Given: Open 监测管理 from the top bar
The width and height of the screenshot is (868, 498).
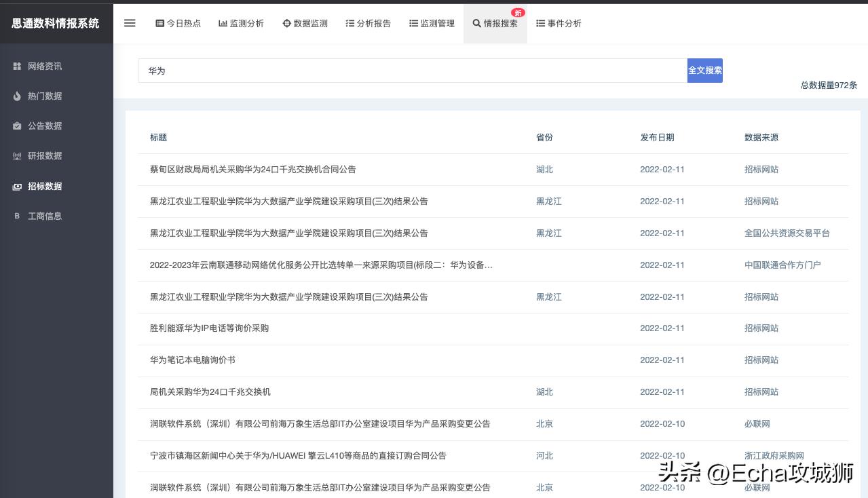Looking at the screenshot, I should coord(432,24).
